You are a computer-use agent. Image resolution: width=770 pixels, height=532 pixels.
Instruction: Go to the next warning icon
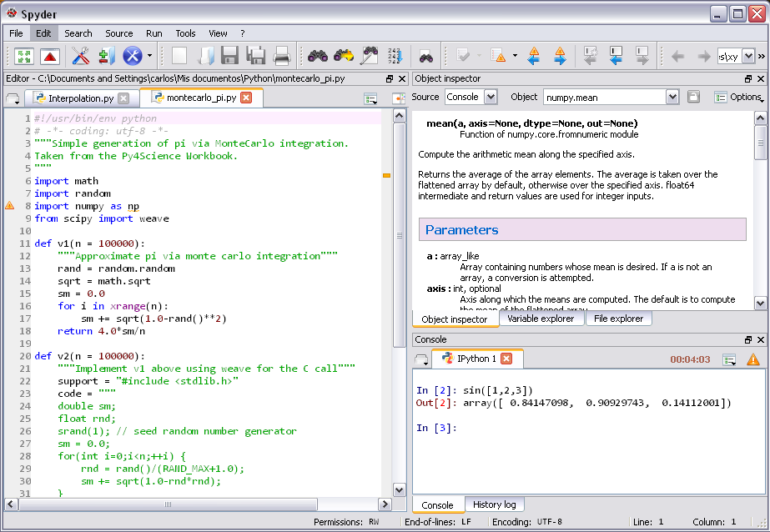pos(559,57)
